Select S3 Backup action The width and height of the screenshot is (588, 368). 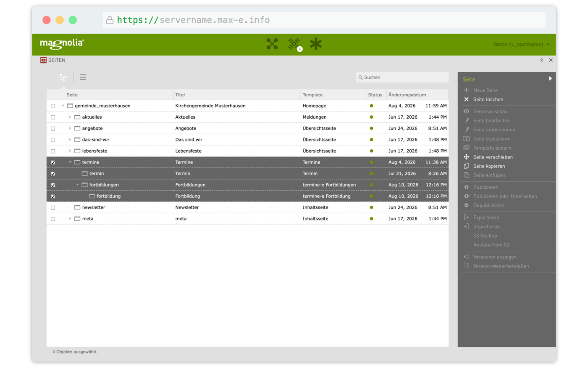point(485,236)
